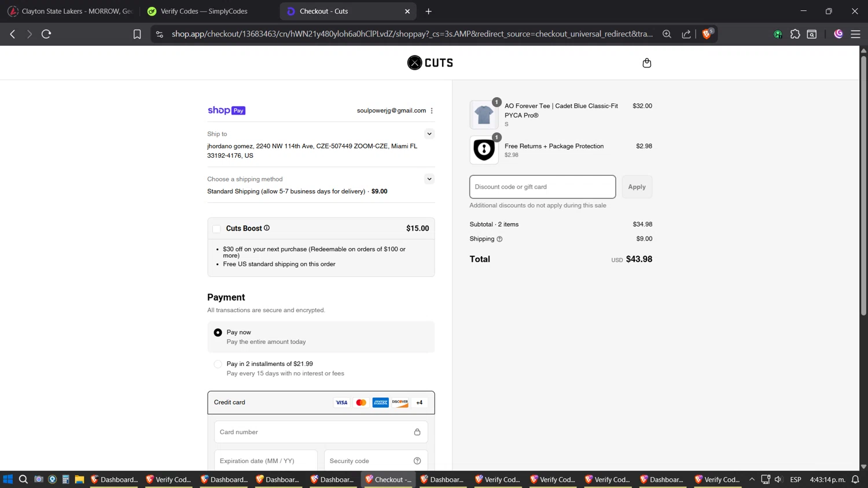
Task: Show hidden system tray icons chevron
Action: 752,479
